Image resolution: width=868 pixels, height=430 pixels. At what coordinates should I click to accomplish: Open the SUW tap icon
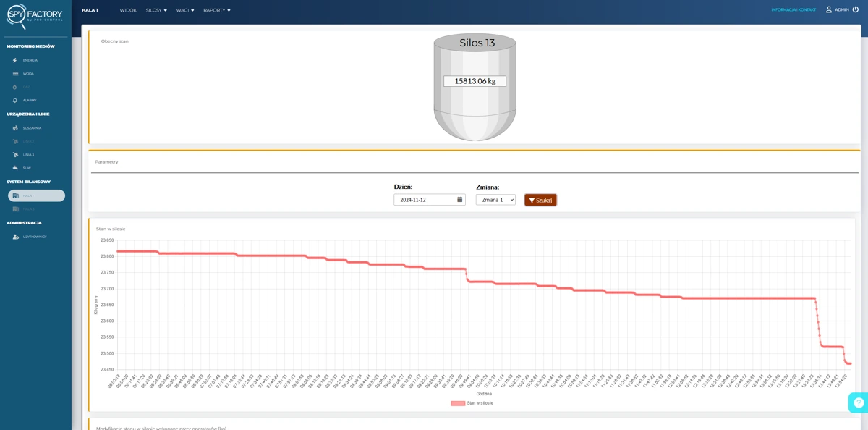tap(15, 168)
